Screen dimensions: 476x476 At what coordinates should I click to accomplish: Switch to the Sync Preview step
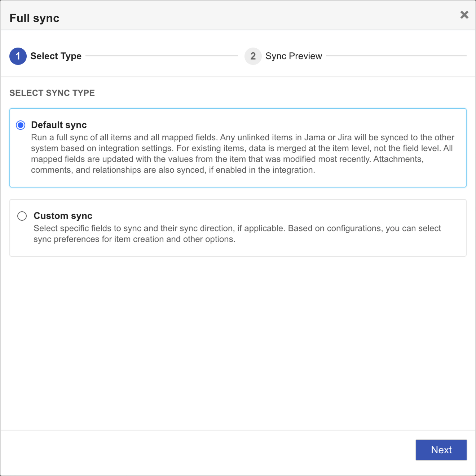[294, 56]
